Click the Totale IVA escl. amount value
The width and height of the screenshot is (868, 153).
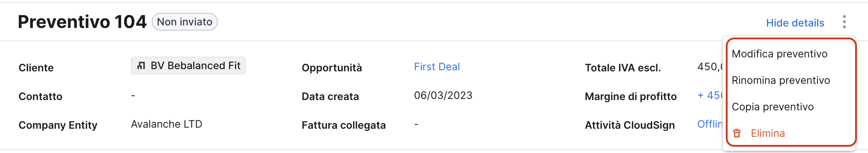click(710, 67)
